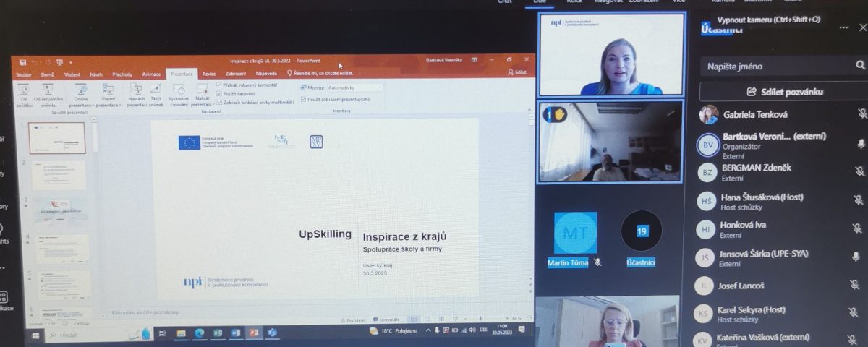Toggle Použít časování checkbox
Viewport: 868px width, 347px height.
(x=220, y=94)
